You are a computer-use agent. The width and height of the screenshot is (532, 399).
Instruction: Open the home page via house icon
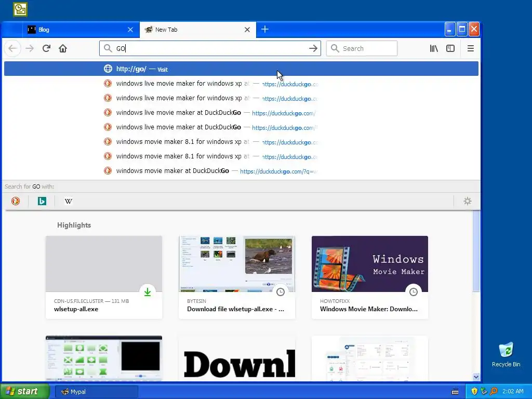[63, 48]
